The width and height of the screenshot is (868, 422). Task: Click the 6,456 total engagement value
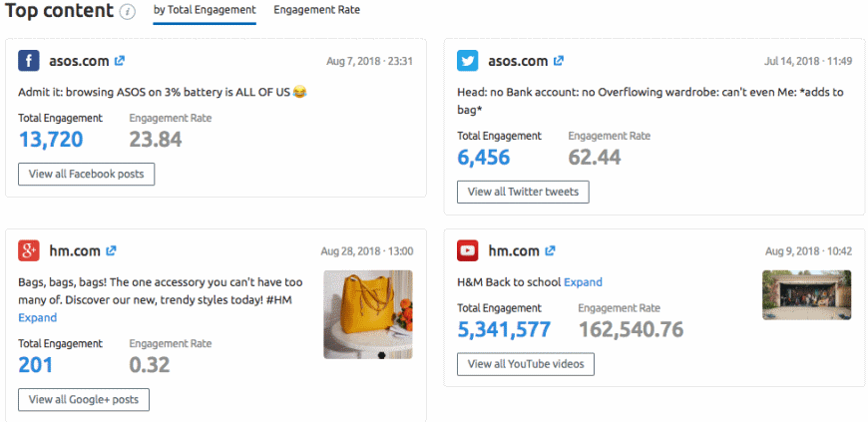pyautogui.click(x=483, y=157)
